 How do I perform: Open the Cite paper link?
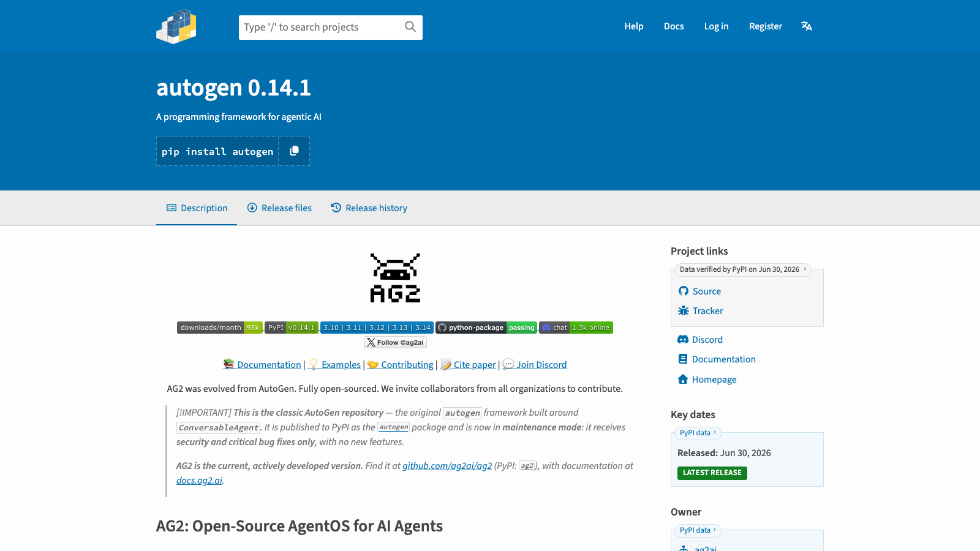[x=468, y=364]
